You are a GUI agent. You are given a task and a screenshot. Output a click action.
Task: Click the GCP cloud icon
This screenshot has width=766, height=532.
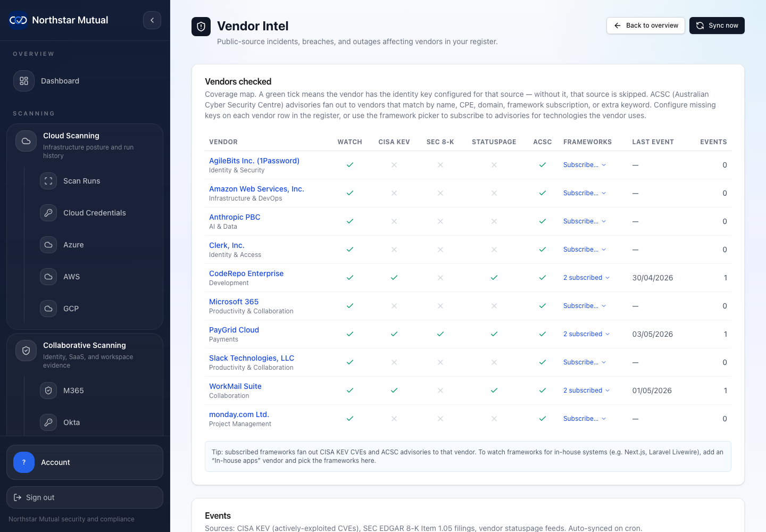[48, 309]
